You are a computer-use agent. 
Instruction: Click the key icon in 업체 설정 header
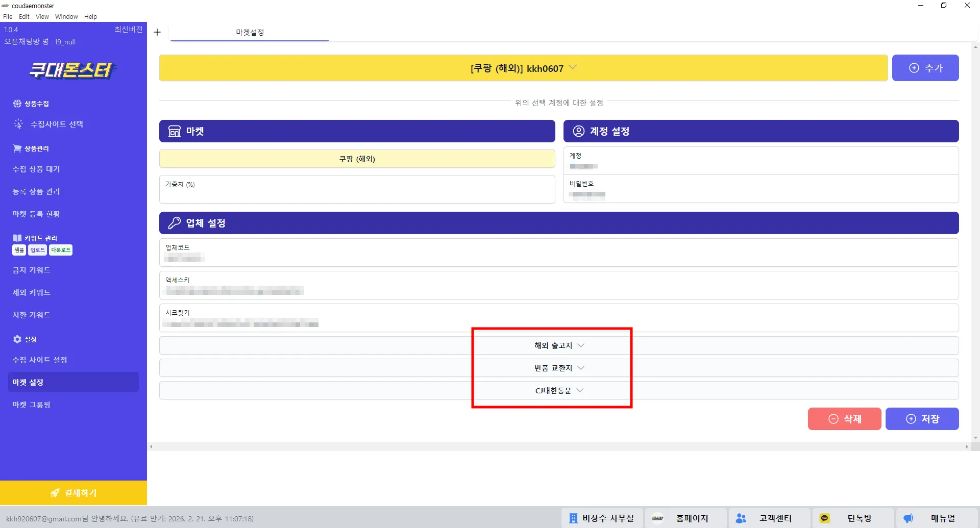click(175, 223)
